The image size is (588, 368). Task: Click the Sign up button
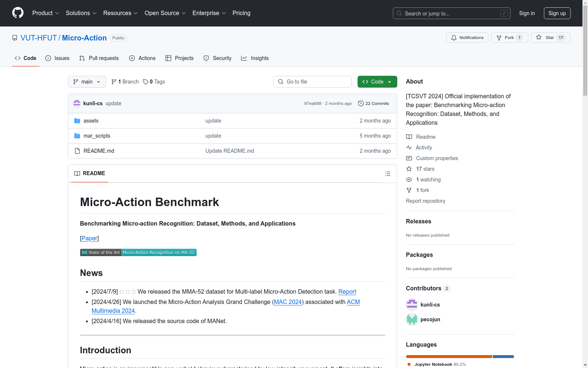pos(557,13)
